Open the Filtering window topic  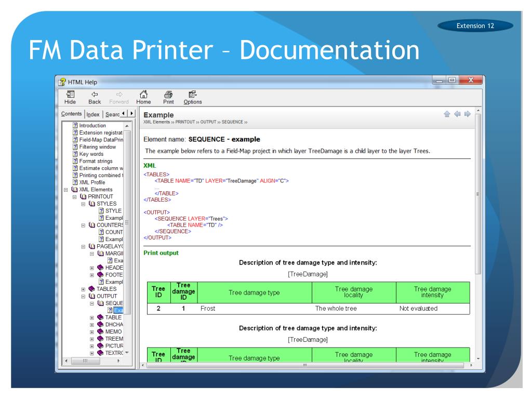97,147
